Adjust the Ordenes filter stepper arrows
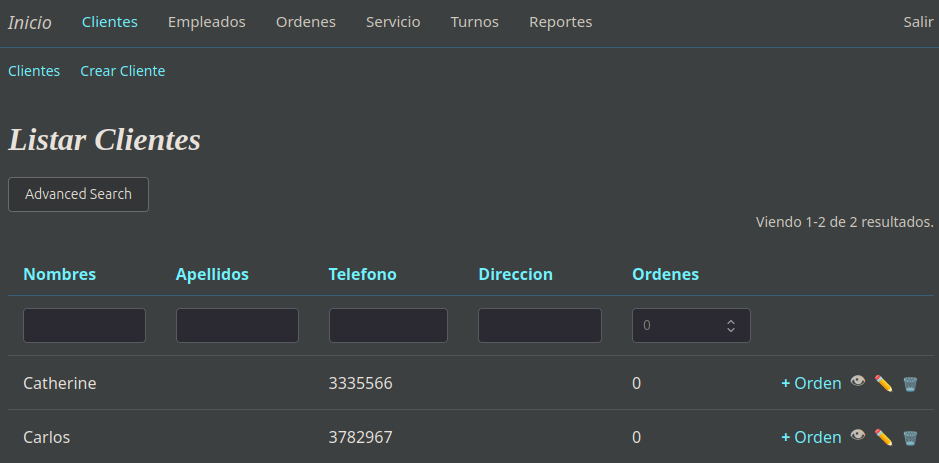Screen dimensions: 939x463 pos(731,326)
